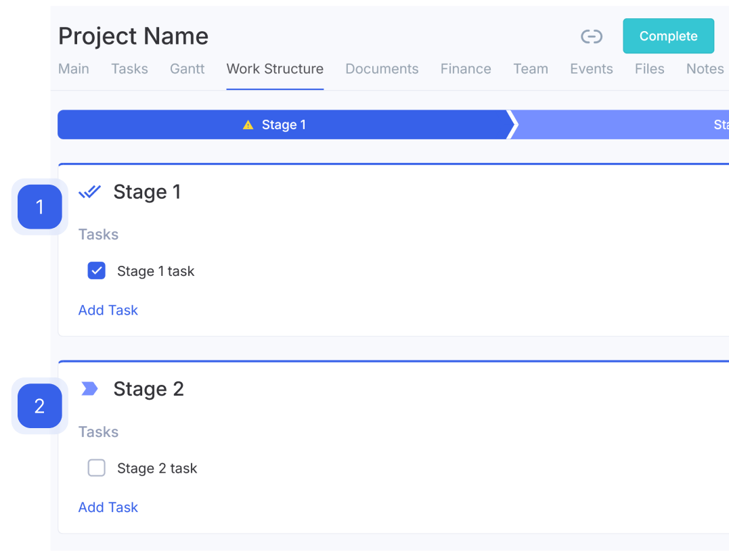The height and width of the screenshot is (560, 729).
Task: Open the Main tab
Action: pos(74,69)
